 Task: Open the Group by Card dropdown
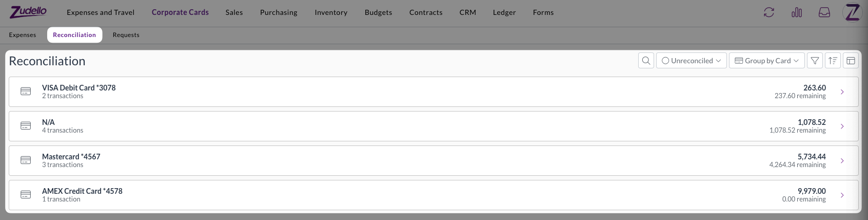[766, 61]
